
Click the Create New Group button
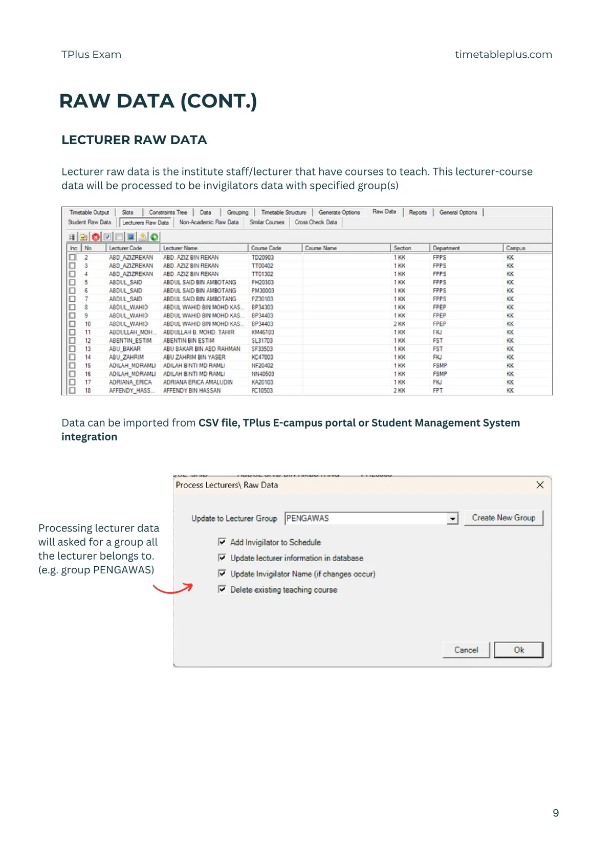click(503, 518)
